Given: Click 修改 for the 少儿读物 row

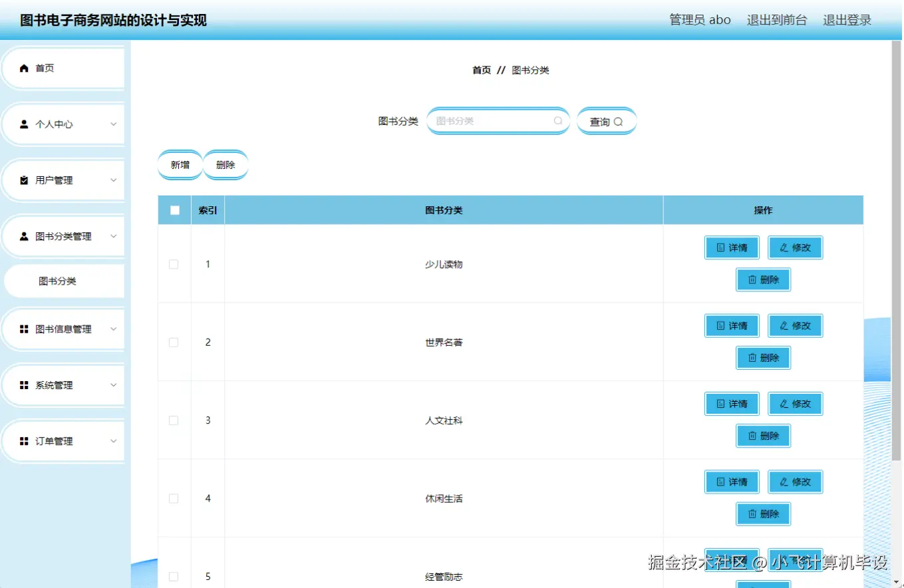Looking at the screenshot, I should coord(796,247).
